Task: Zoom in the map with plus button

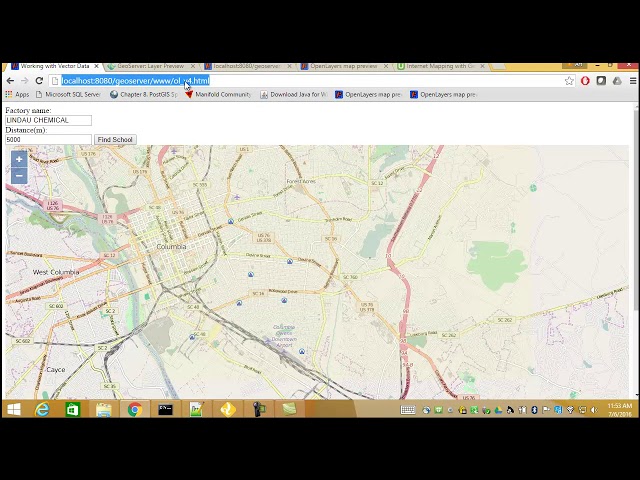Action: [x=19, y=159]
